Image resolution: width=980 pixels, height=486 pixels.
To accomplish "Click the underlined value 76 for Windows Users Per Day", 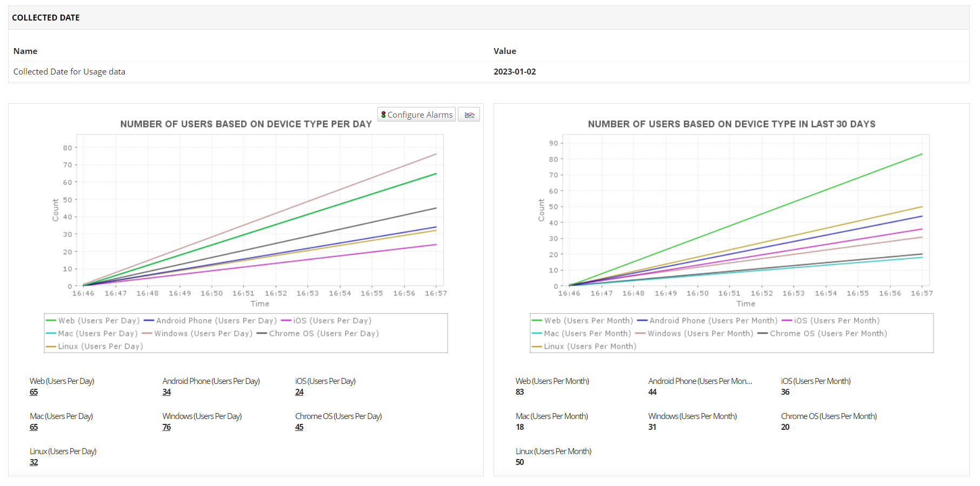I will tap(166, 427).
